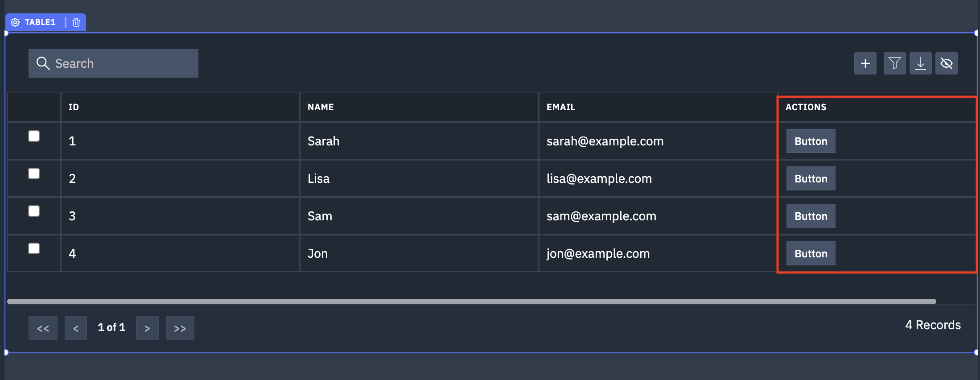Click the download data icon
980x380 pixels.
tap(920, 63)
